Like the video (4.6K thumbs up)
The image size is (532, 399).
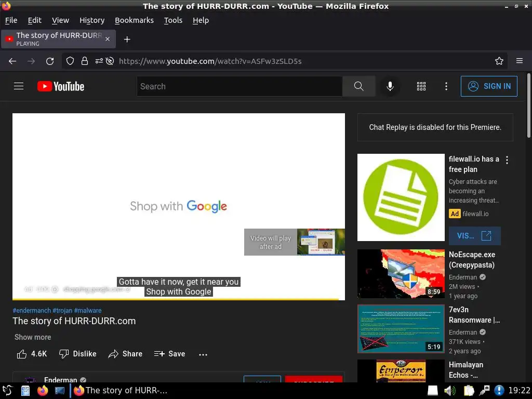(32, 354)
